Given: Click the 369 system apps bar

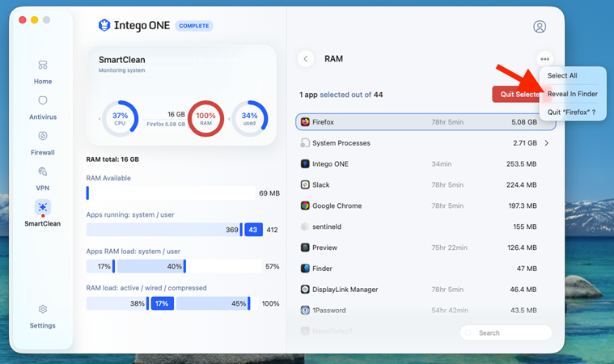Looking at the screenshot, I should (x=164, y=230).
